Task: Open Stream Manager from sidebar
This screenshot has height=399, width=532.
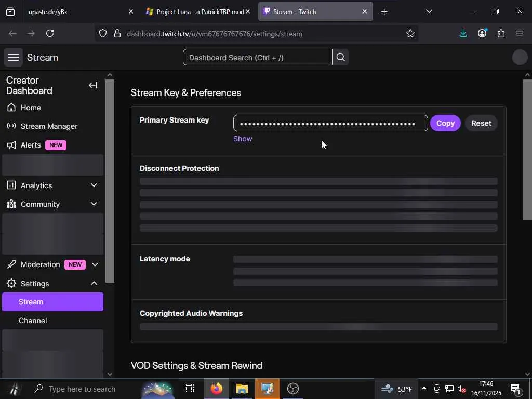Action: coord(49,126)
